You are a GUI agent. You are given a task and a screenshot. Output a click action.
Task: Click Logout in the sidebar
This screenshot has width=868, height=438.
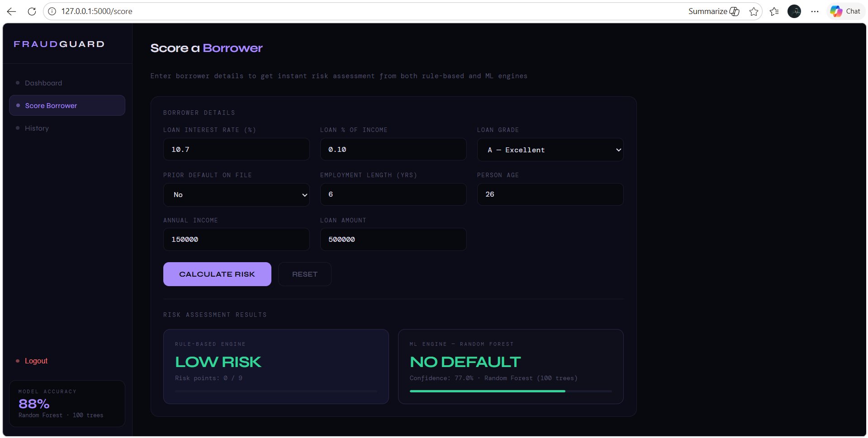[36, 361]
